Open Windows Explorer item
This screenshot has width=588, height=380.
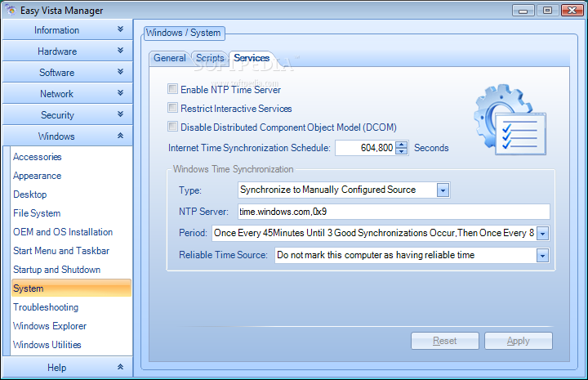[x=50, y=325]
